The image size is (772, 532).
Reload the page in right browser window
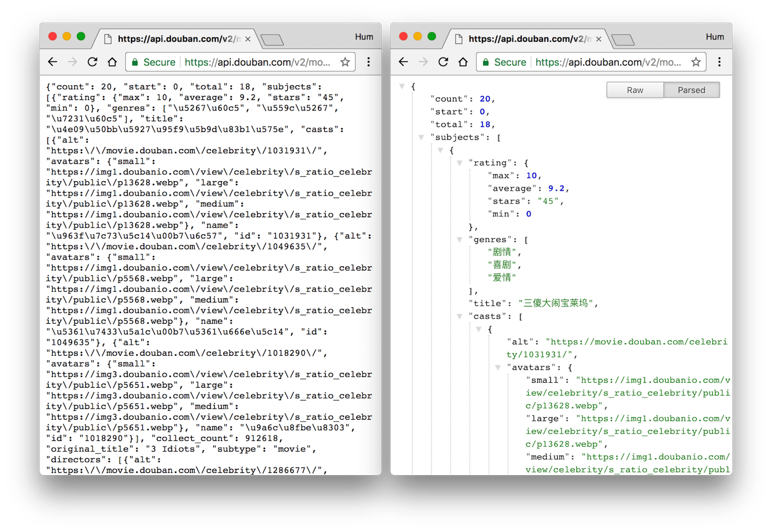click(x=443, y=62)
